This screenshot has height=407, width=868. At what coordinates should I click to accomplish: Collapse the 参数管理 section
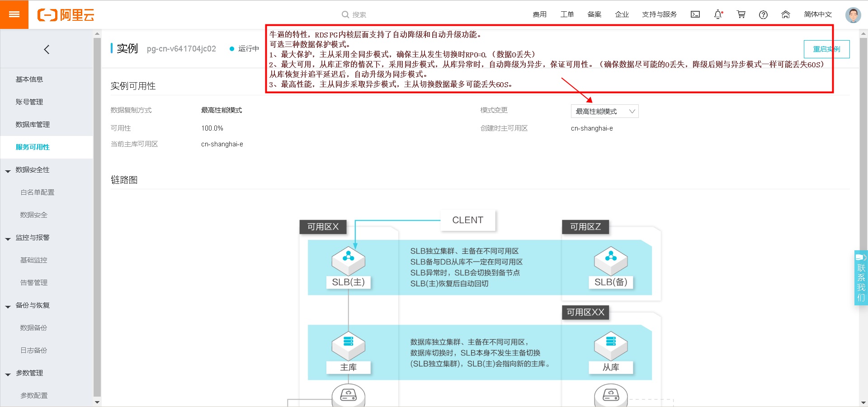pyautogui.click(x=8, y=375)
